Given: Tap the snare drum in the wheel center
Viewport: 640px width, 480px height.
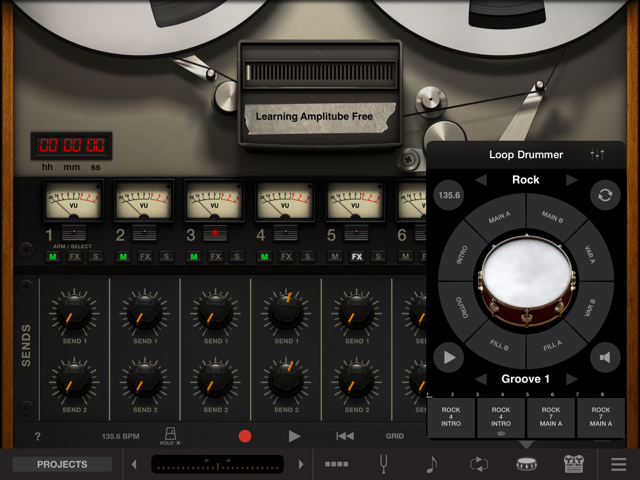Looking at the screenshot, I should click(527, 281).
